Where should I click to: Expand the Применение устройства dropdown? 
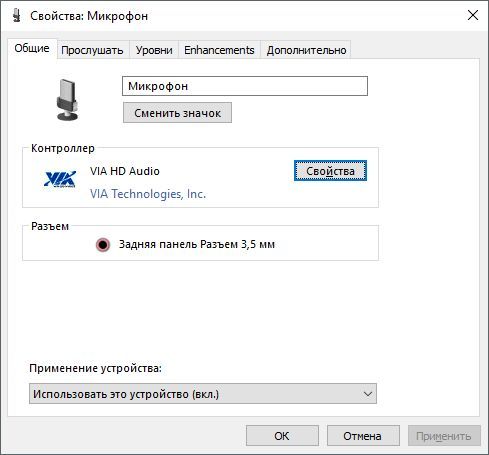click(x=203, y=394)
